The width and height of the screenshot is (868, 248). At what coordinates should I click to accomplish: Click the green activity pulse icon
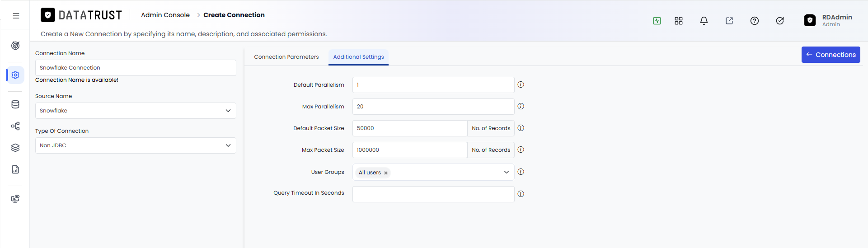(x=657, y=21)
